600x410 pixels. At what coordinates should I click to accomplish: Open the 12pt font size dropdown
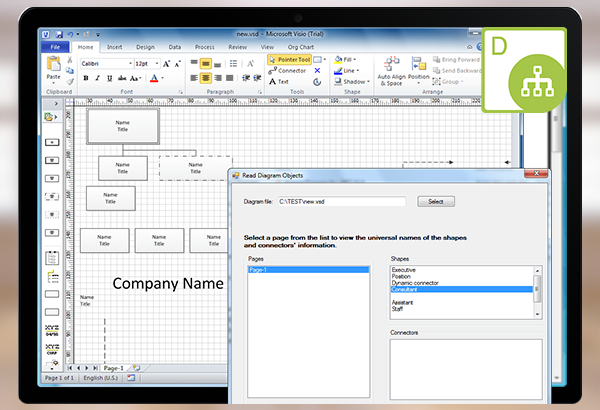click(x=157, y=64)
